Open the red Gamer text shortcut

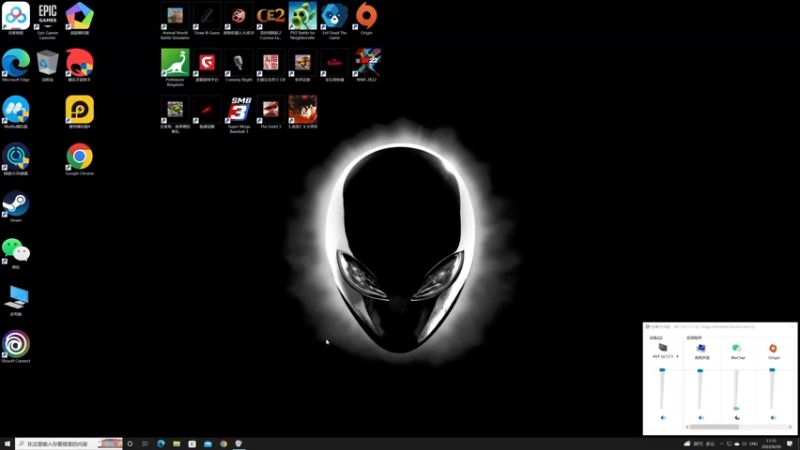(x=334, y=65)
